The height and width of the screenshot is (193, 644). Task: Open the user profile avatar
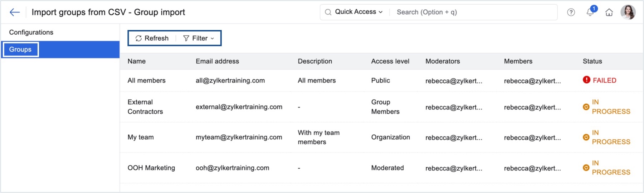click(628, 12)
